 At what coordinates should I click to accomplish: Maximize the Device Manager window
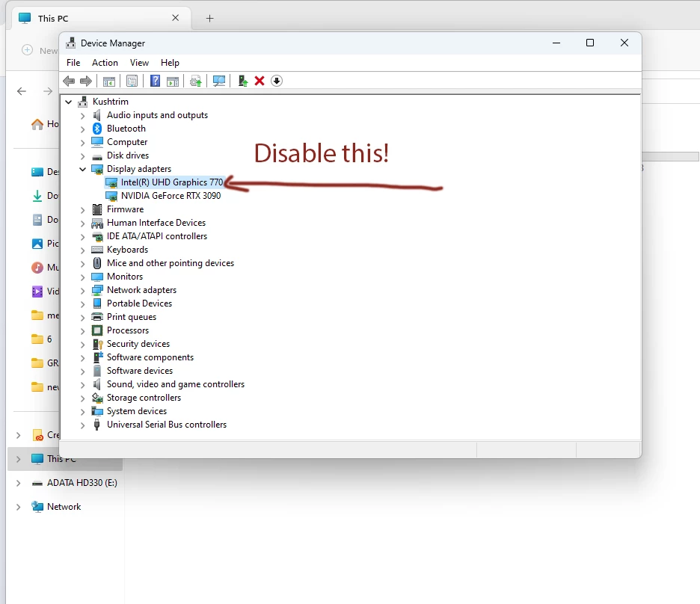click(590, 43)
